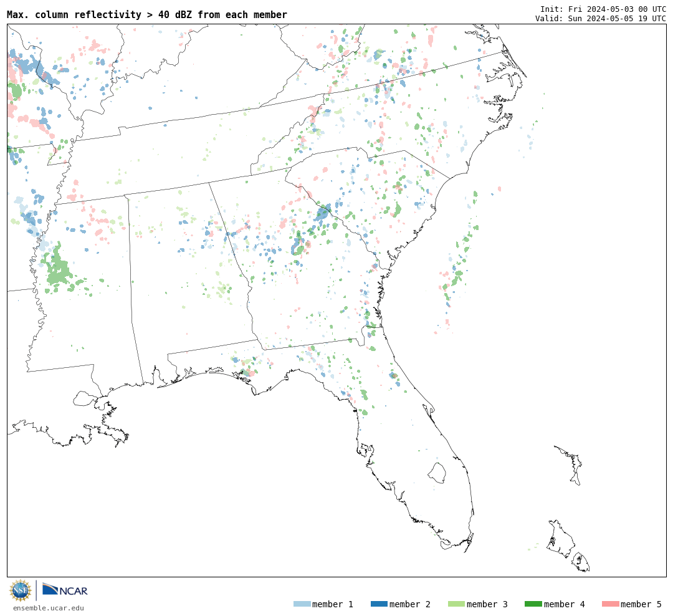The width and height of the screenshot is (673, 616).
Task: Select the 'member 1' legend label
Action: pyautogui.click(x=333, y=604)
